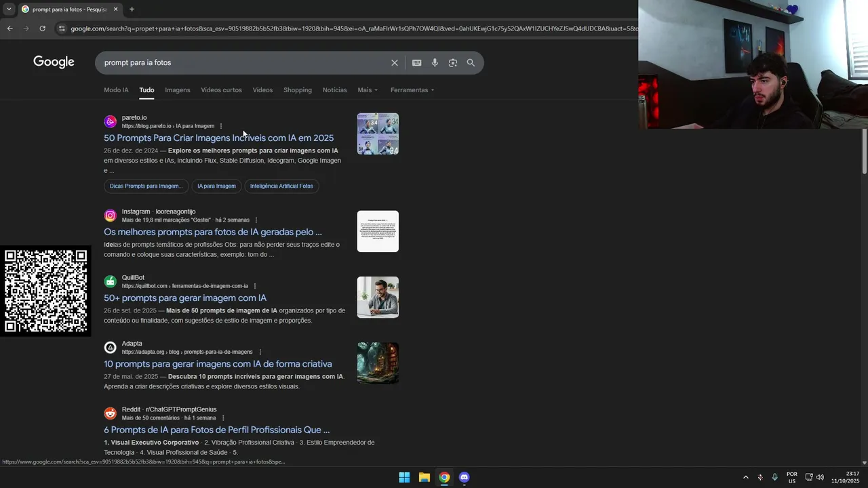Switch to Chrome in the taskbar
868x488 pixels.
coord(444,477)
